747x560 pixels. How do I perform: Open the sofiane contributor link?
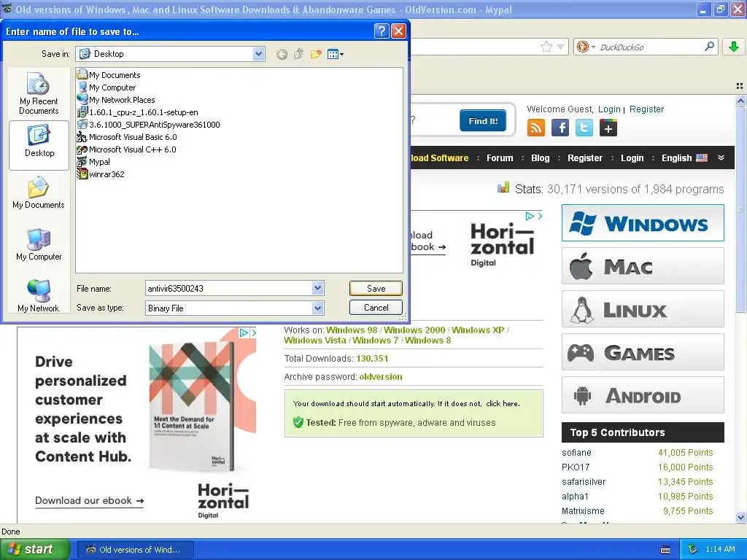576,452
